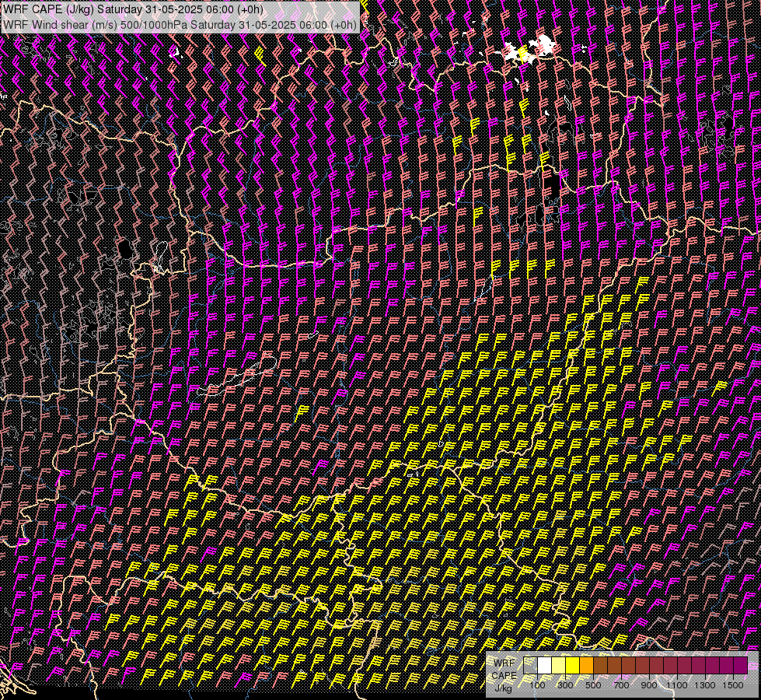Select the pale yellow 200-300 legend swatch
Screen dimensions: 761x700
coord(559,666)
